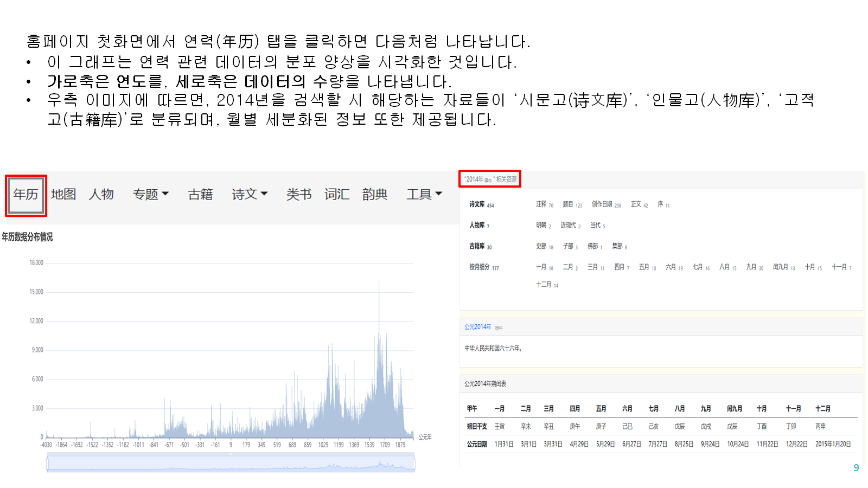This screenshot has height=488, width=868.
Task: Choose the 闰九月 13 month filter
Action: tap(783, 267)
